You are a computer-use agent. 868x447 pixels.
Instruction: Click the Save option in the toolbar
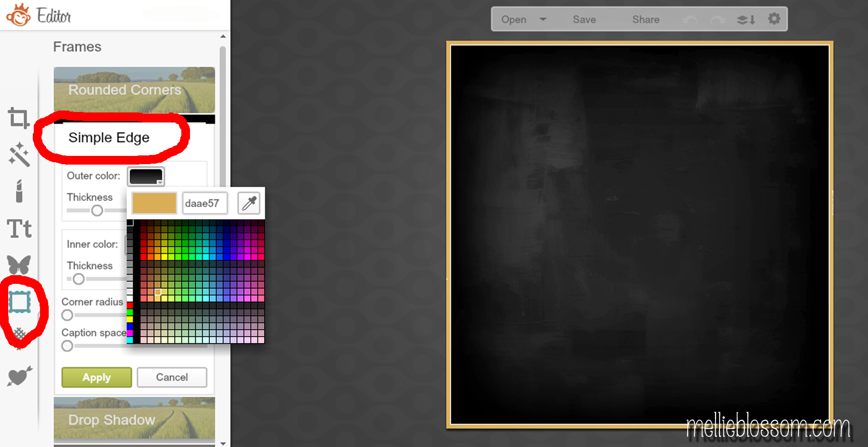584,19
